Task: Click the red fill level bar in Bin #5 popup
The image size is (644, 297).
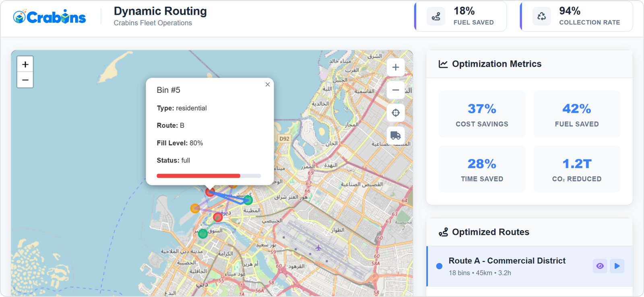Action: (x=198, y=176)
